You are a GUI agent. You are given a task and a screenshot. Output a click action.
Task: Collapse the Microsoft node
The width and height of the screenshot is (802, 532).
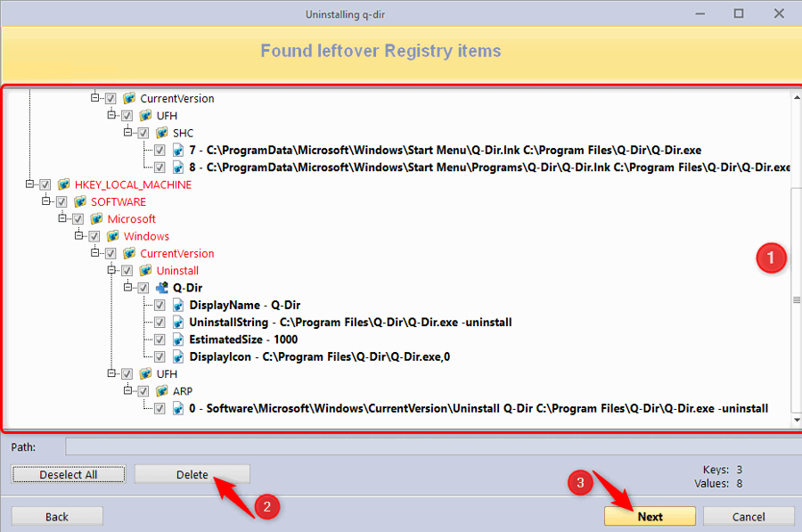tap(62, 218)
